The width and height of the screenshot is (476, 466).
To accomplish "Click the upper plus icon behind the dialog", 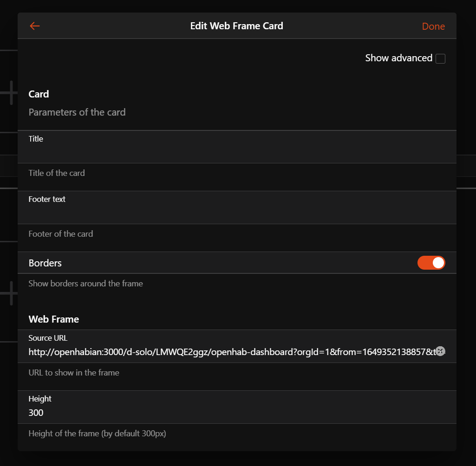I will pyautogui.click(x=10, y=92).
